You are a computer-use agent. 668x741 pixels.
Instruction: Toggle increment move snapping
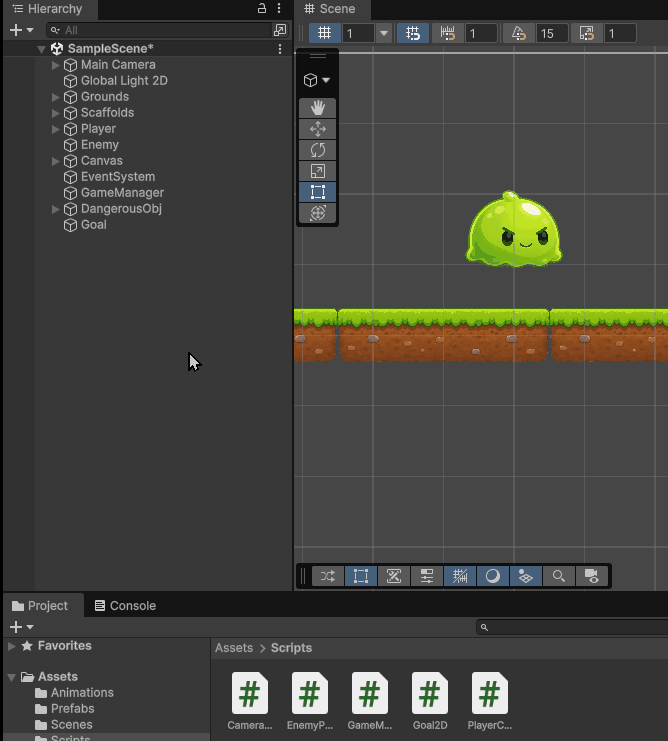[x=447, y=33]
